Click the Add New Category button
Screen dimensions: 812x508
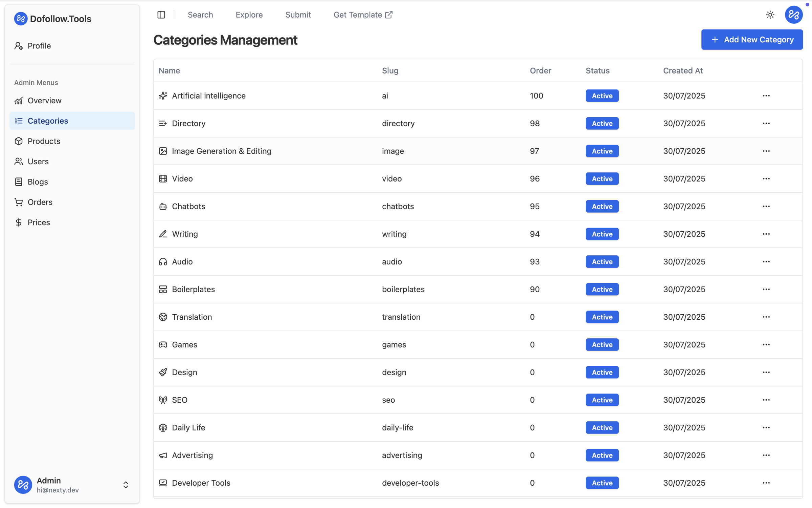752,40
